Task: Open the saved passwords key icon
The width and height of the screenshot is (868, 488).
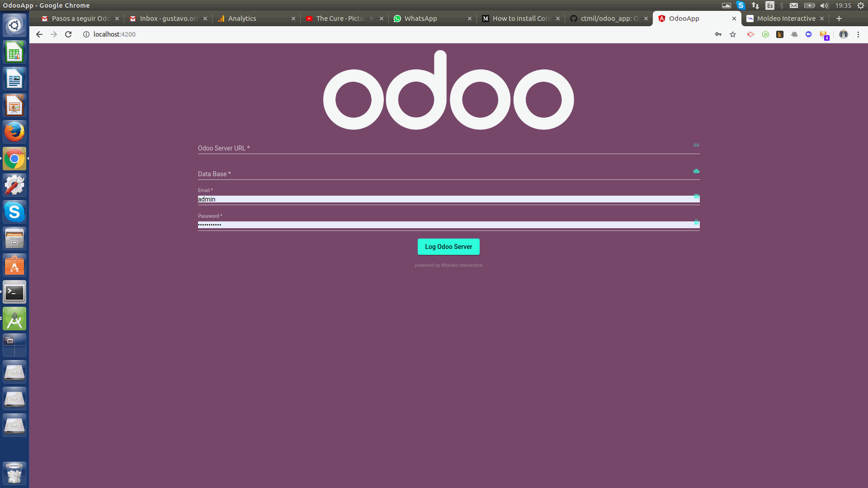Action: point(718,34)
